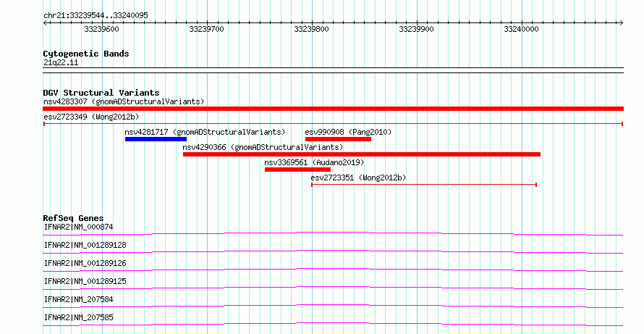The image size is (644, 334).
Task: Click the magenta gene line under NM_001289128
Action: tap(333, 251)
